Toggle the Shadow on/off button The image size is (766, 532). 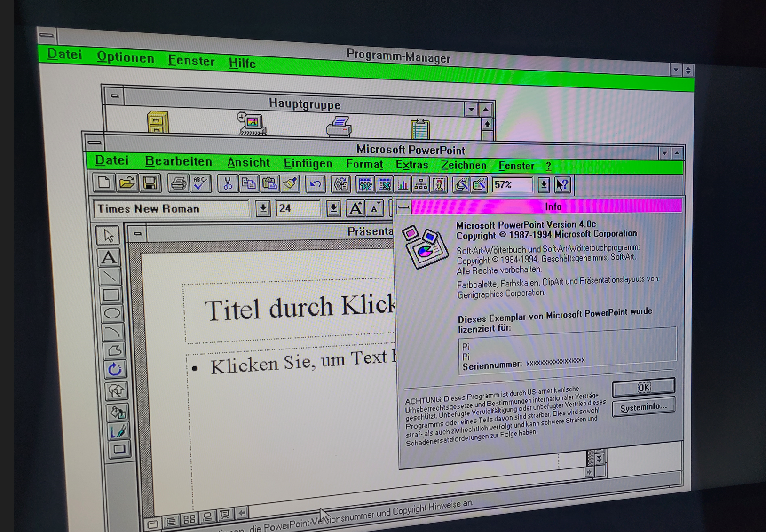pyautogui.click(x=119, y=449)
